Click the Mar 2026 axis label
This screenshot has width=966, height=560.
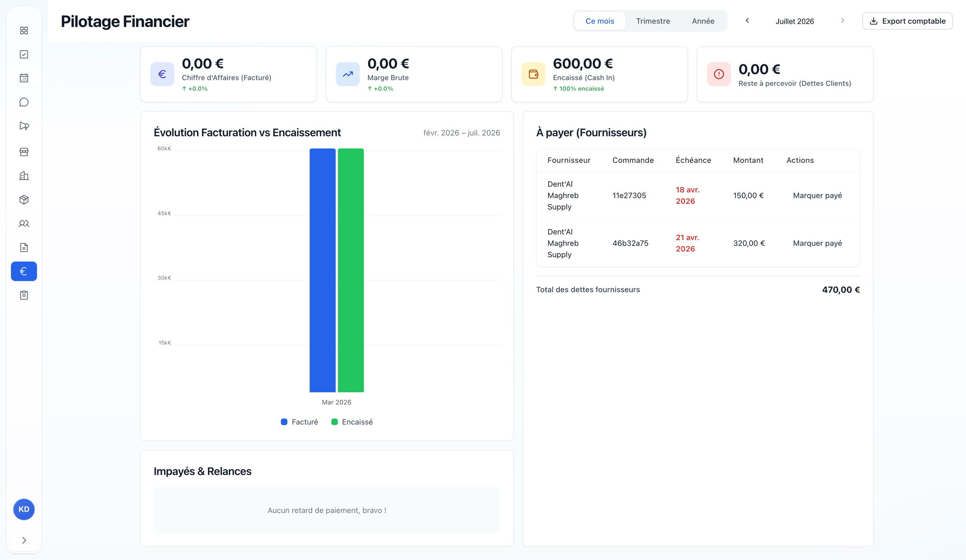[x=337, y=402]
